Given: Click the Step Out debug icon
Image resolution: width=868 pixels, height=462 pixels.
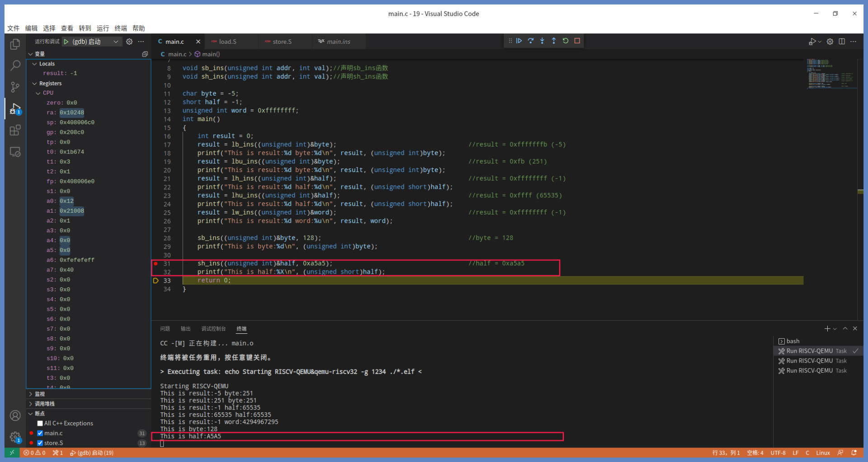Looking at the screenshot, I should coord(554,41).
